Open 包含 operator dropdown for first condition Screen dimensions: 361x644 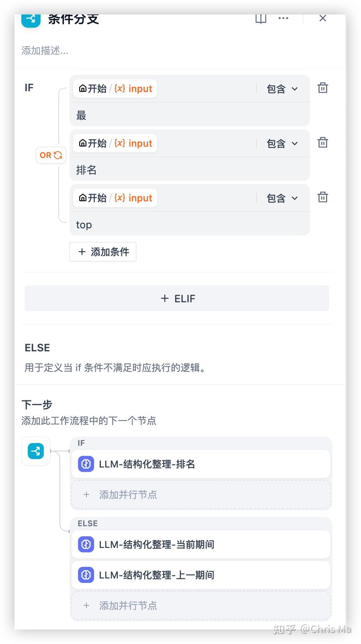(282, 89)
